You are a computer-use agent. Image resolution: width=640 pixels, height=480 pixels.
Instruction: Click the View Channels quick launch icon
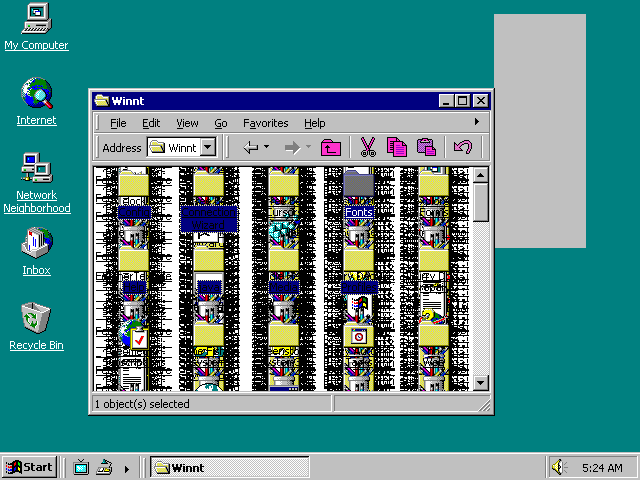pyautogui.click(x=81, y=467)
